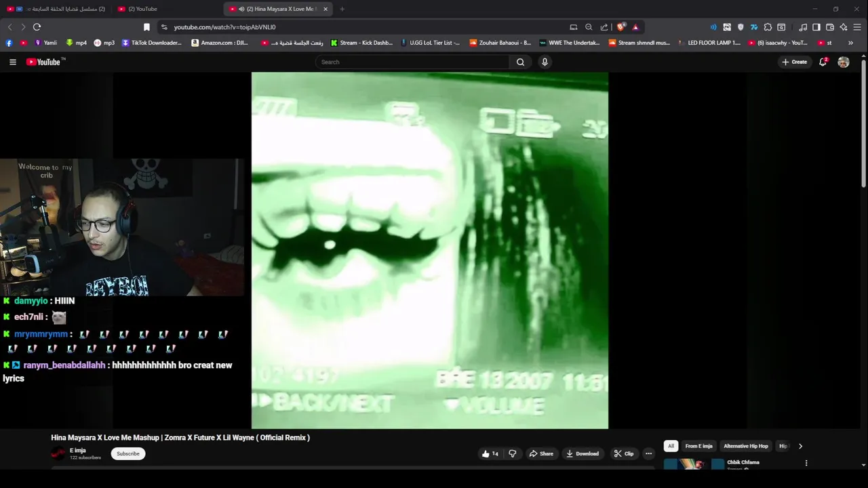Bookmark this page with the bookmark icon
This screenshot has height=488, width=868.
pos(146,27)
